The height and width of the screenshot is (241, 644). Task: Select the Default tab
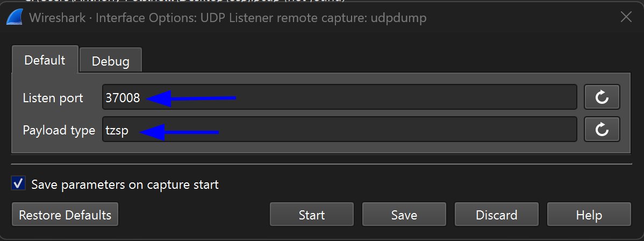45,60
